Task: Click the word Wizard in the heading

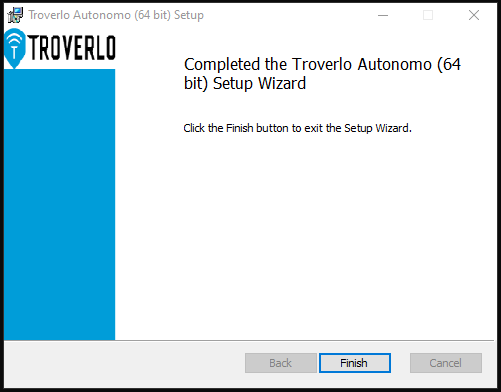Action: click(x=282, y=83)
